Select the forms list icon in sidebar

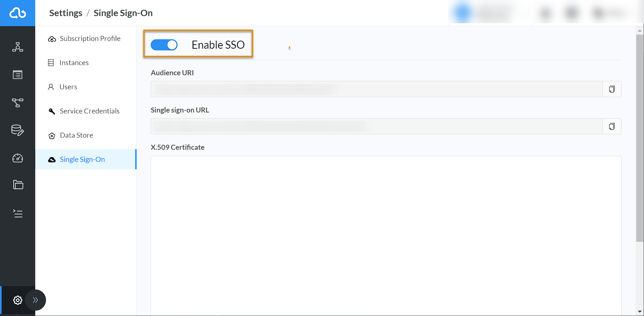pos(17,75)
